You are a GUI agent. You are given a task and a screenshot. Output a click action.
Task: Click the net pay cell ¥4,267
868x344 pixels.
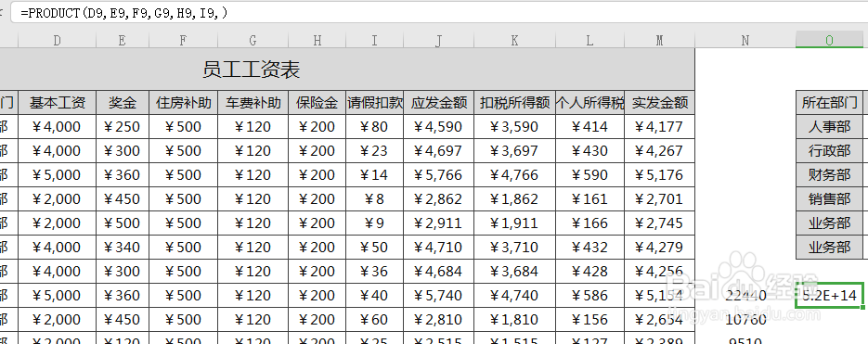659,150
